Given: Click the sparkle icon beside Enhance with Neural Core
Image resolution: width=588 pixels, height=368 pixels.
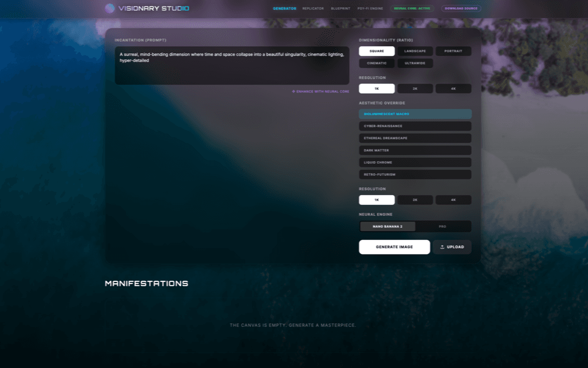Looking at the screenshot, I should tap(293, 91).
